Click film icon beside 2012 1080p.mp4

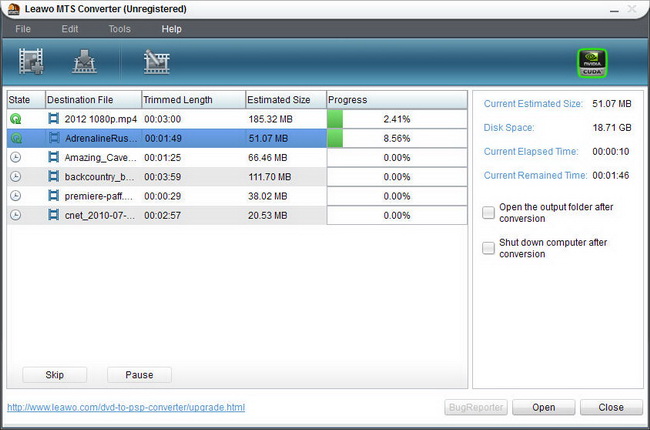click(x=53, y=119)
